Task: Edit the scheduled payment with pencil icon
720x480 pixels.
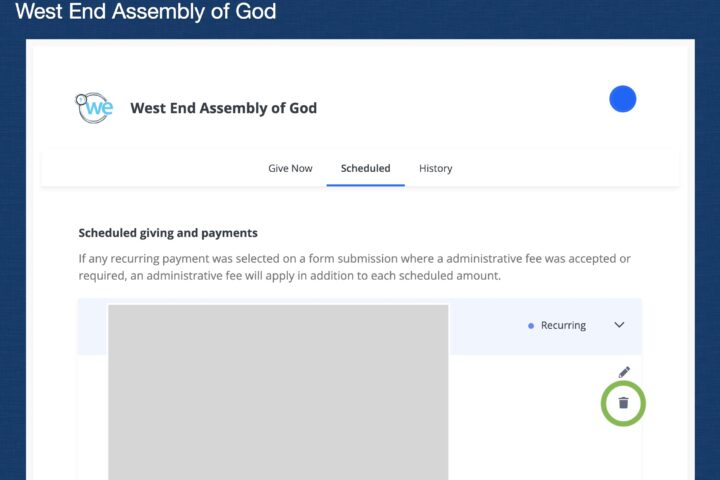Action: (x=624, y=372)
